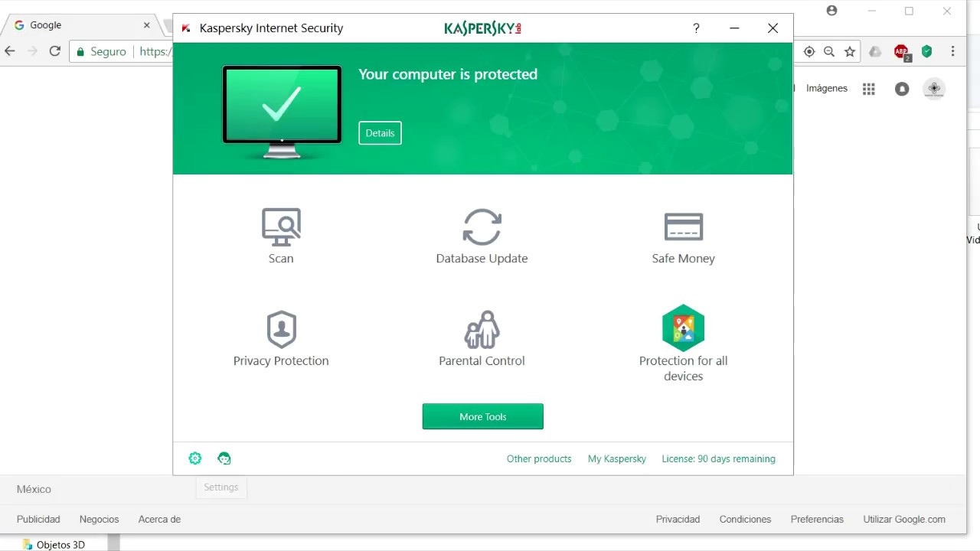Click Google notifications bell icon
The image size is (980, 551).
click(x=902, y=89)
